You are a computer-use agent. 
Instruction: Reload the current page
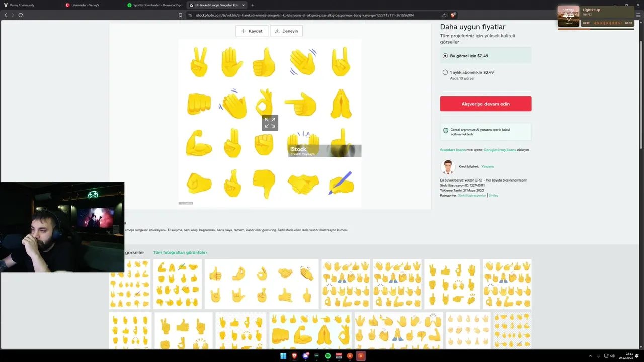21,15
